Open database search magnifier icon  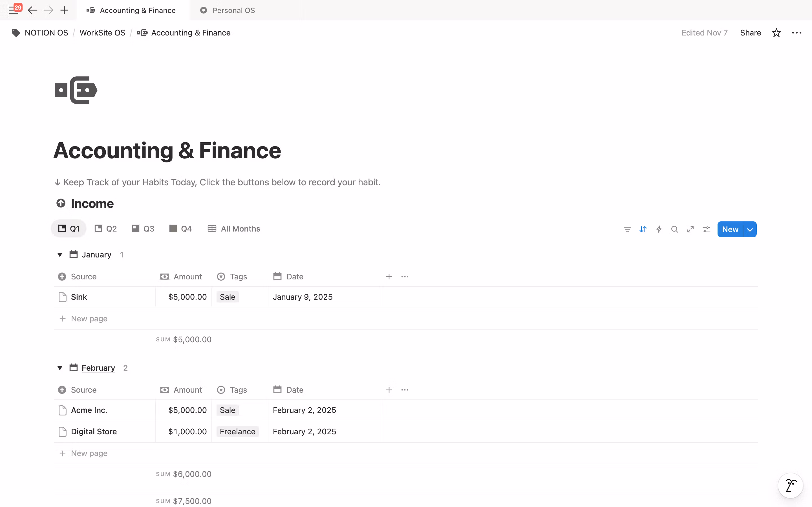(674, 229)
